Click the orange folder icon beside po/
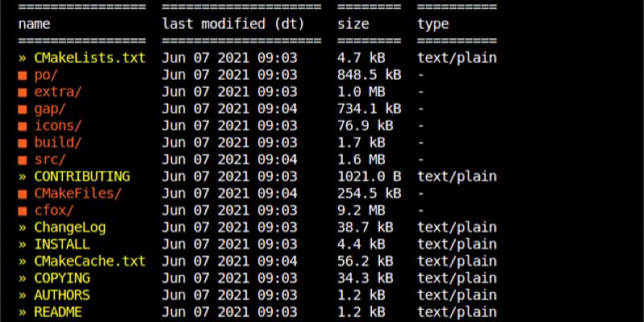This screenshot has height=322, width=644. coord(23,75)
